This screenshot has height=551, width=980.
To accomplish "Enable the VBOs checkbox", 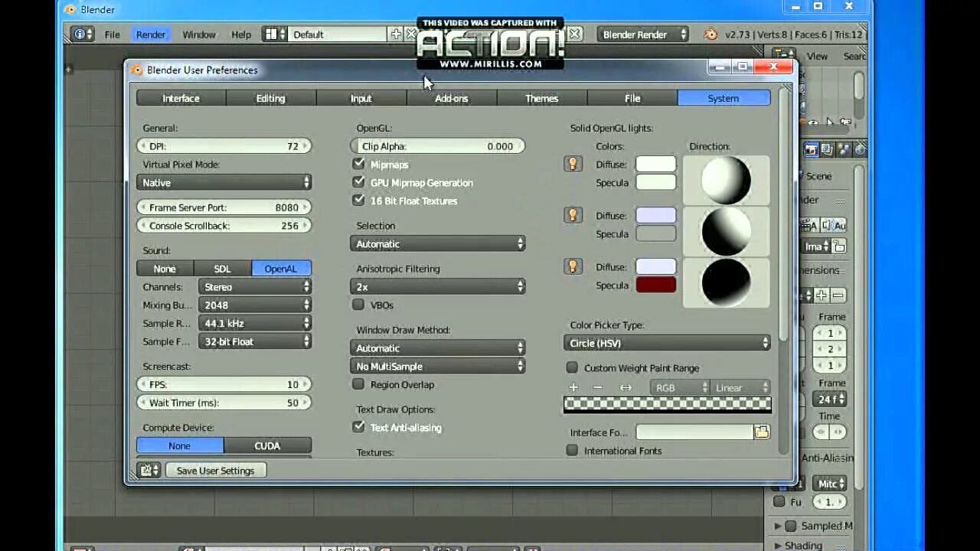I will [x=358, y=305].
